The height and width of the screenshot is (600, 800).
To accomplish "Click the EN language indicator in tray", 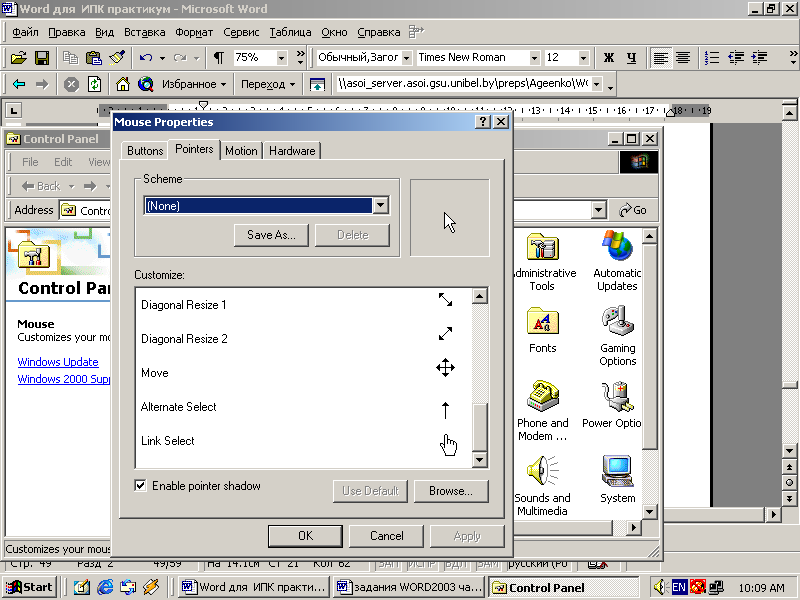I will [x=679, y=587].
